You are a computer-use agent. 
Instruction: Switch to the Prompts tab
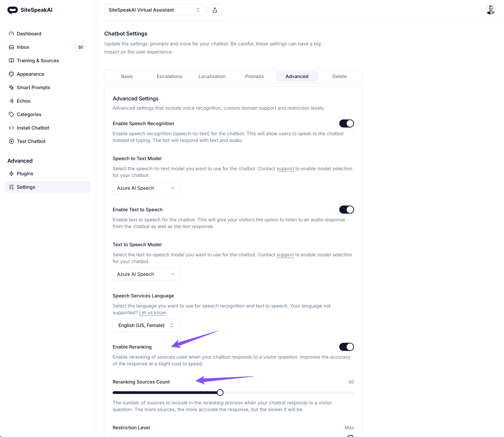point(254,76)
